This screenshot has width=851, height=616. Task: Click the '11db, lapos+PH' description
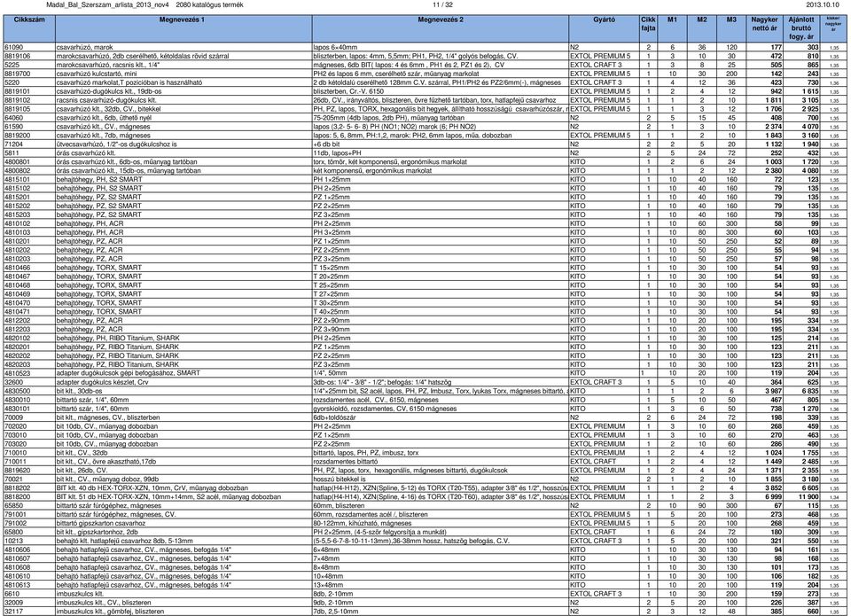click(337, 153)
